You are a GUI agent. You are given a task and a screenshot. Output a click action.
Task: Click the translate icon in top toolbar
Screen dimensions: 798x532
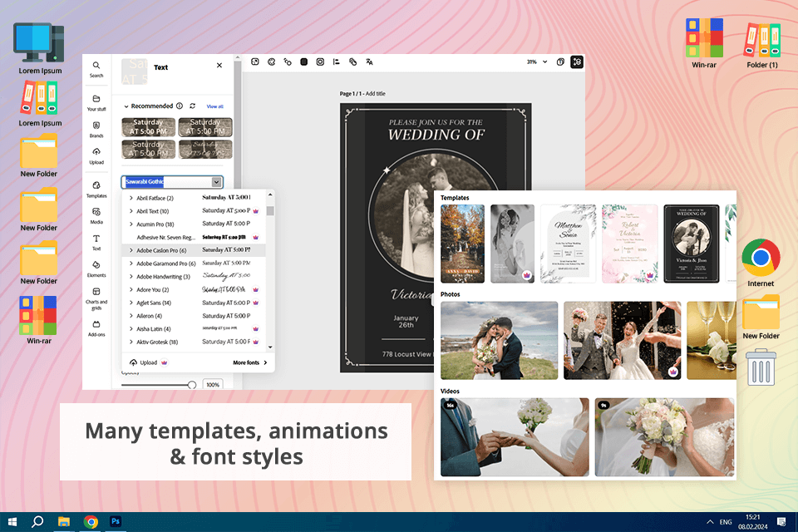tap(369, 62)
